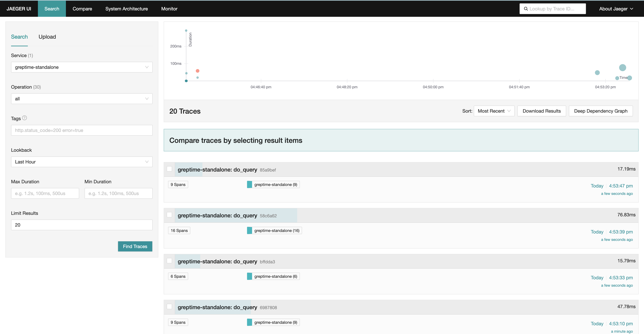The width and height of the screenshot is (644, 334).
Task: Open the Sort Most Recent dropdown
Action: [x=494, y=111]
